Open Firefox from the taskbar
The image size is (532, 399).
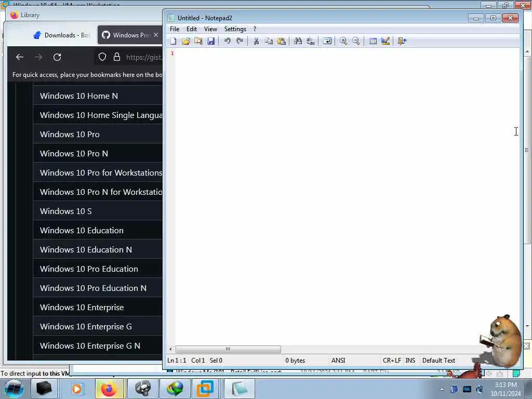point(109,389)
